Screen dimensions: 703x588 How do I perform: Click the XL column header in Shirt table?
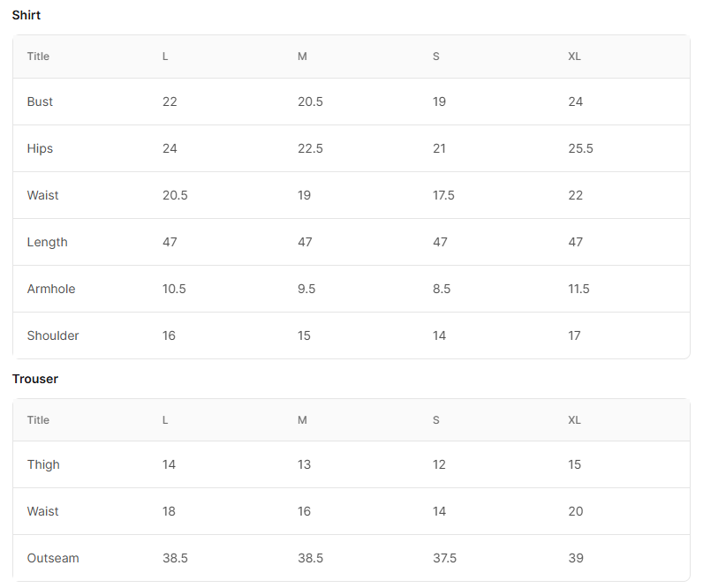(x=574, y=57)
